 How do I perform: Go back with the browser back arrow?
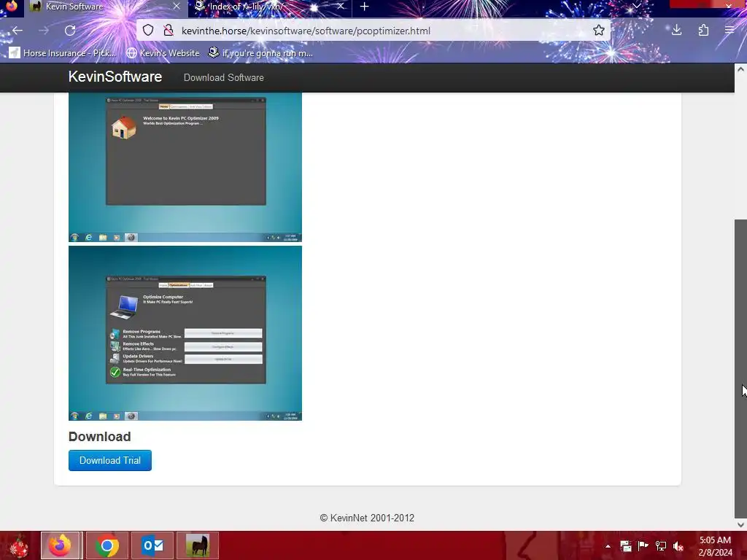pyautogui.click(x=18, y=31)
